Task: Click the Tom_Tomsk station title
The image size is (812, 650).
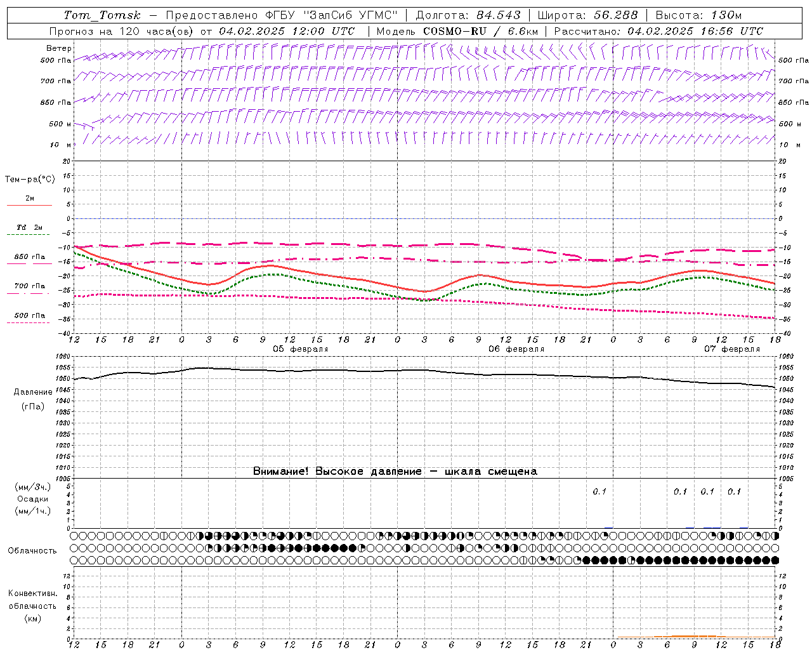Action: (102, 15)
